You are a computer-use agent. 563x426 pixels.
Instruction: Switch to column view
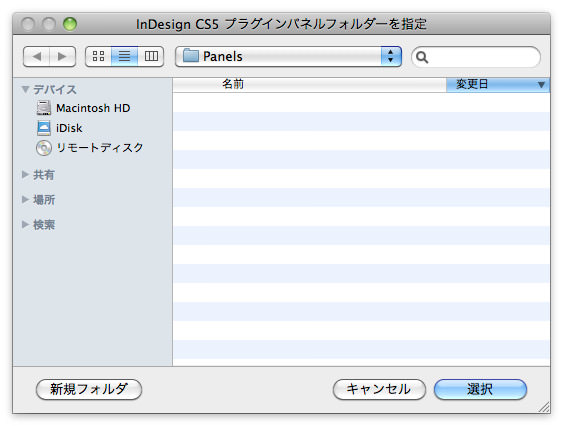151,56
